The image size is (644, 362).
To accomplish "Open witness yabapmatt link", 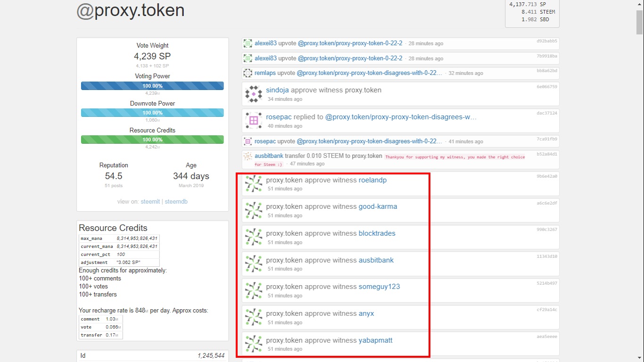I will (x=376, y=340).
